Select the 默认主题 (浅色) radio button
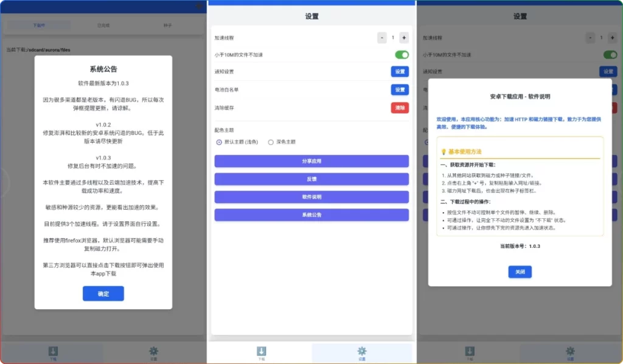This screenshot has width=623, height=364. click(x=218, y=143)
